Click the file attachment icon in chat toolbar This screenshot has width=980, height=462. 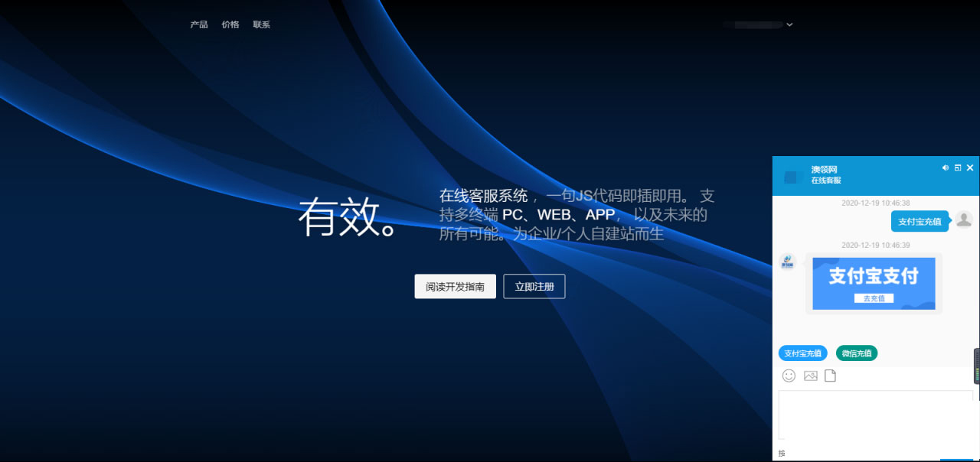click(x=830, y=376)
